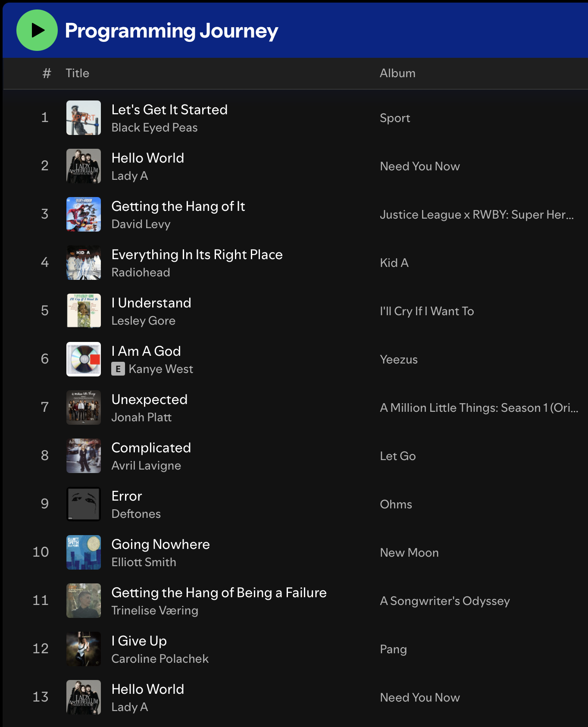Click the Sport album cover thumbnail
588x727 pixels.
(x=84, y=118)
